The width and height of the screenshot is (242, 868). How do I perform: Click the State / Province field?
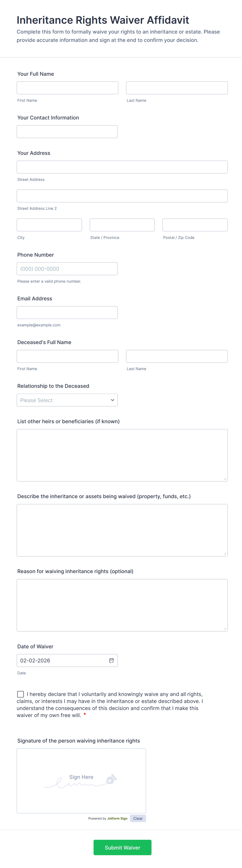[122, 225]
